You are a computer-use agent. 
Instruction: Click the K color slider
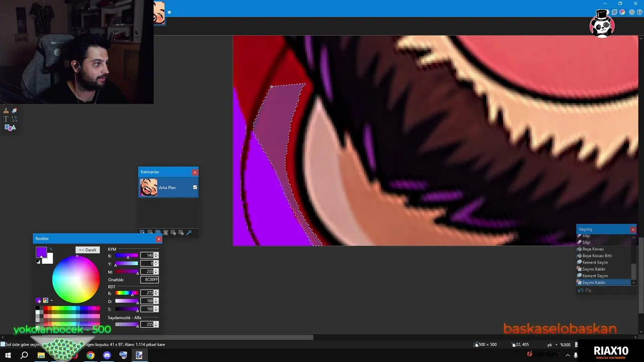(x=126, y=255)
